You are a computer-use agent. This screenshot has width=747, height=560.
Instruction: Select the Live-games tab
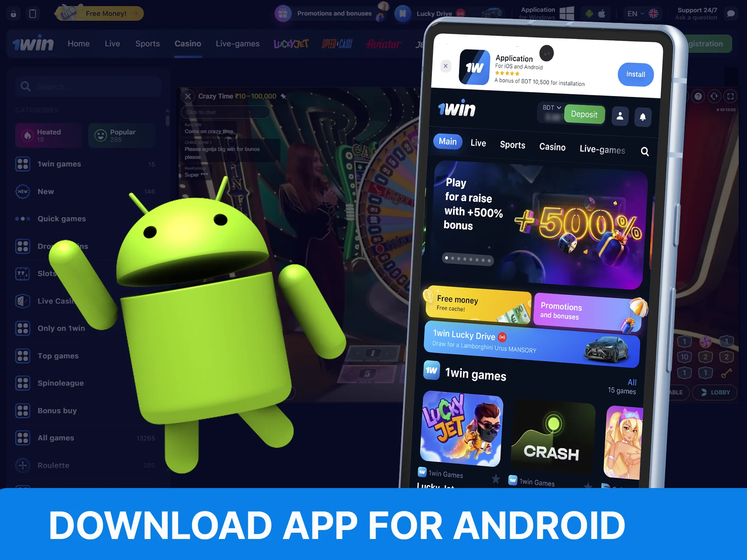click(602, 150)
